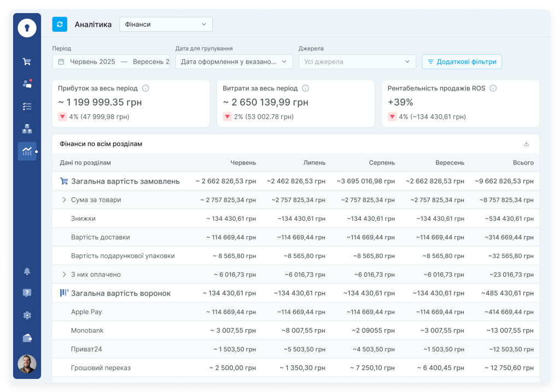Open the Дата для групування dropdown
Screen dimensions: 560x392
click(234, 62)
